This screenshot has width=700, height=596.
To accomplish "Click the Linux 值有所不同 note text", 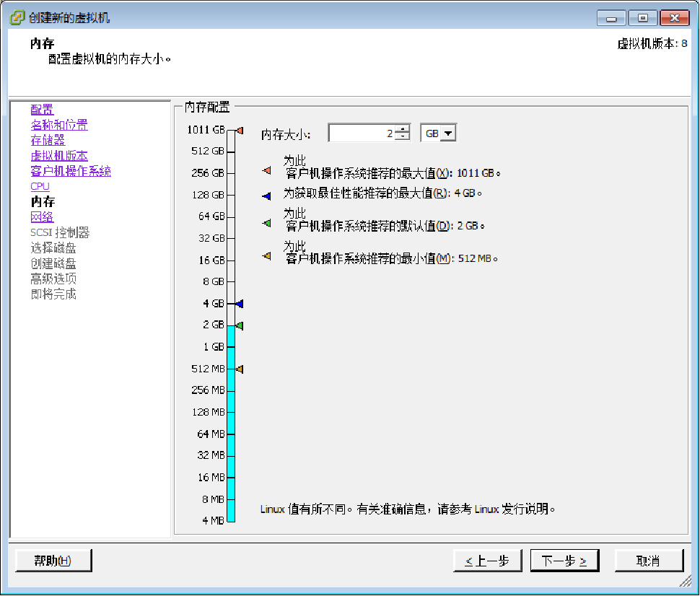I will (x=408, y=509).
